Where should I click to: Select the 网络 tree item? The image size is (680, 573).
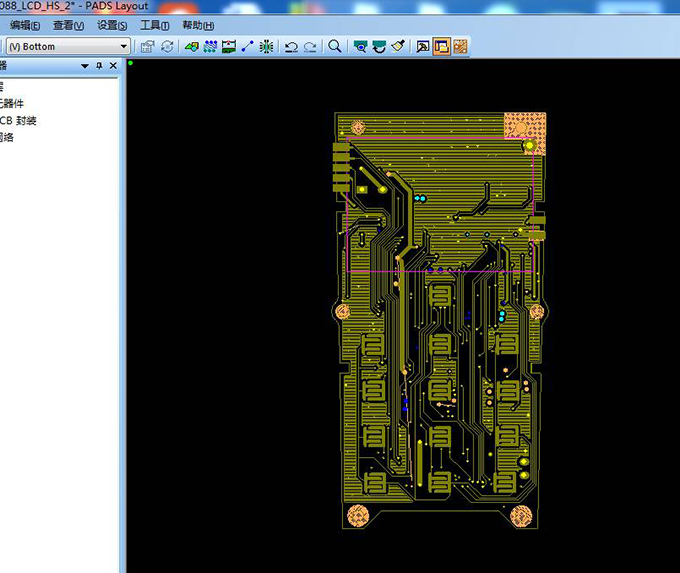[x=6, y=138]
